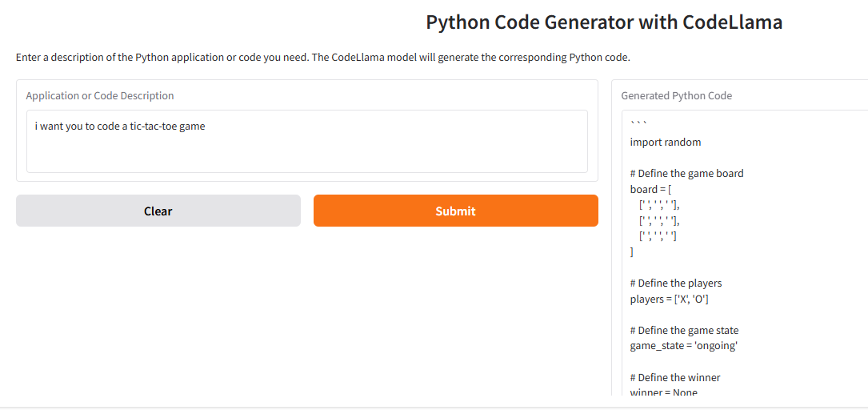Viewport: 868px width, 410px height.
Task: Click the Generated Python Code label
Action: point(676,95)
